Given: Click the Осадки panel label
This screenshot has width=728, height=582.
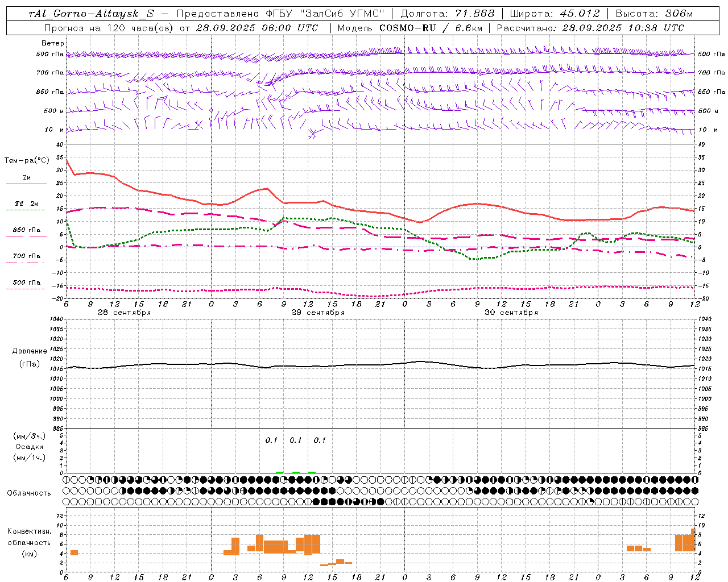Looking at the screenshot, I should click(30, 447).
